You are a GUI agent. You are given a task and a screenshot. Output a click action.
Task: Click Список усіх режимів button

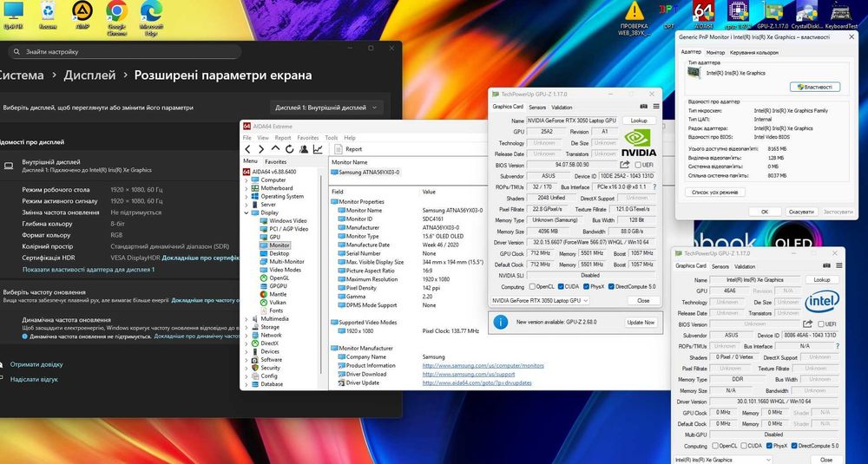[x=715, y=193]
